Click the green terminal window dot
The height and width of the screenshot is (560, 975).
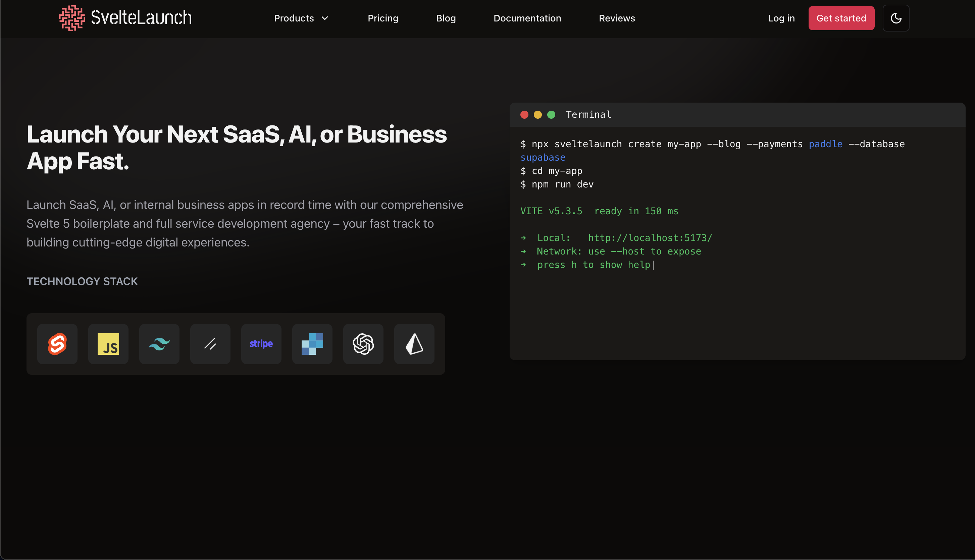click(x=551, y=115)
